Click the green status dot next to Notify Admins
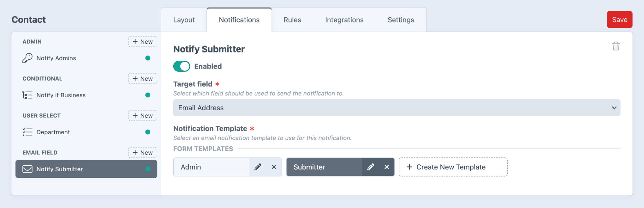Viewport: 644px width, 208px height. pyautogui.click(x=147, y=58)
